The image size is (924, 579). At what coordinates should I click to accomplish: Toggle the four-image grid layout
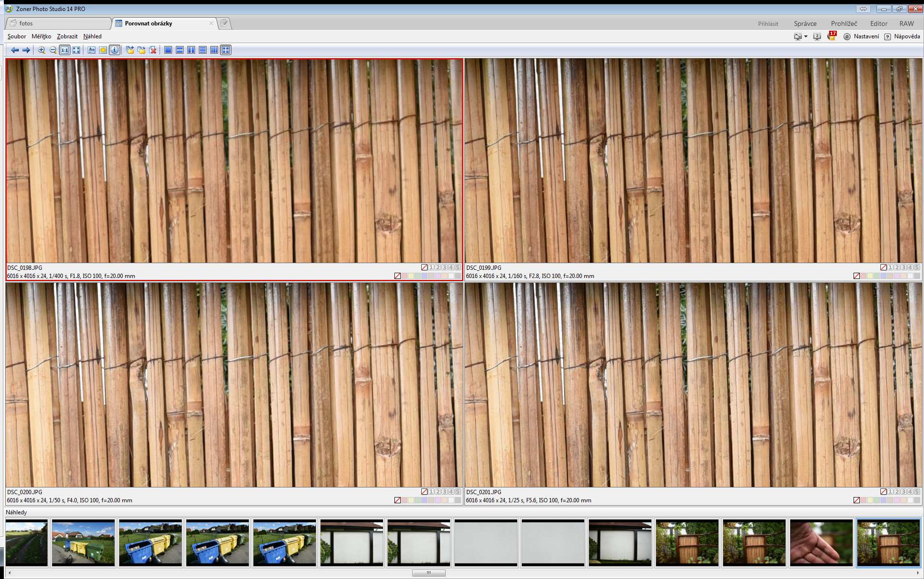(x=226, y=50)
